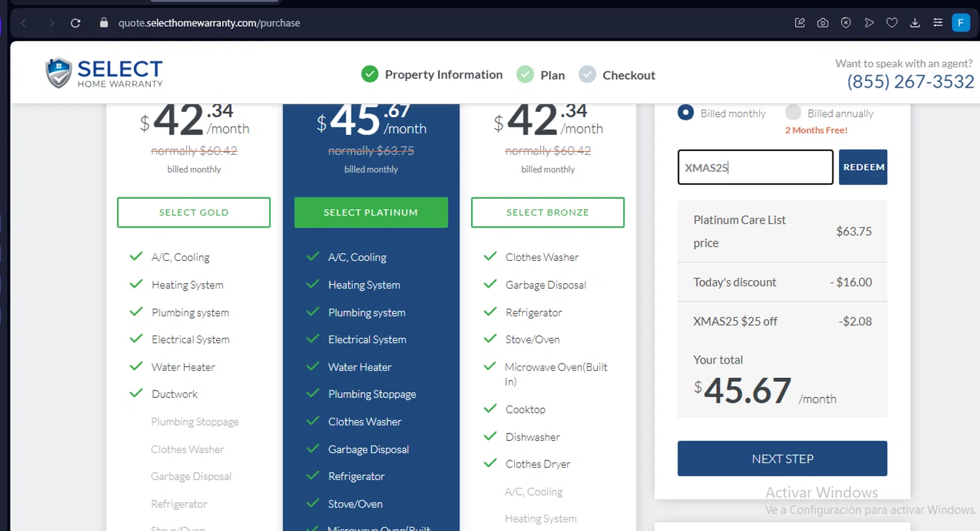The image size is (980, 531).
Task: Click the Gold plan normally $60.42 text
Action: pos(194,151)
